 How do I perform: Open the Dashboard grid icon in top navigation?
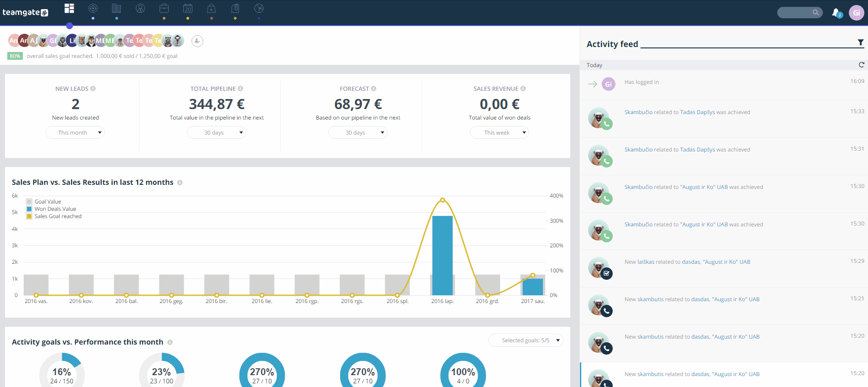pos(69,8)
